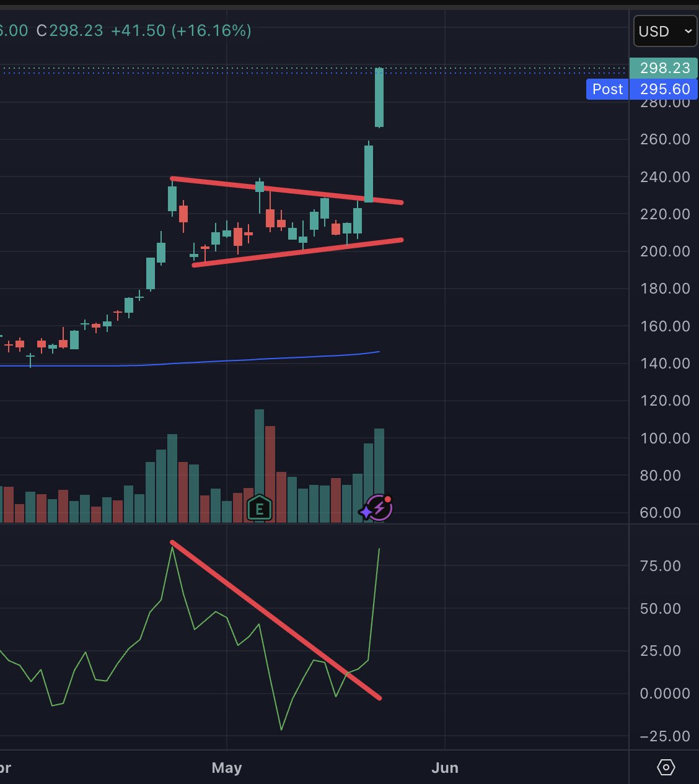Click the 75.00 indicator scale label

coord(661,565)
